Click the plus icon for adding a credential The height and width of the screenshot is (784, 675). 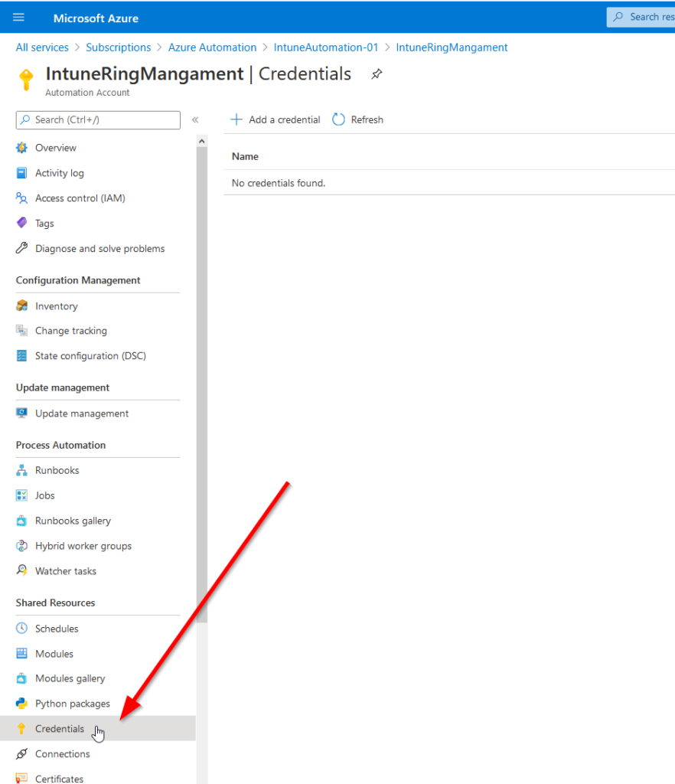(x=236, y=119)
